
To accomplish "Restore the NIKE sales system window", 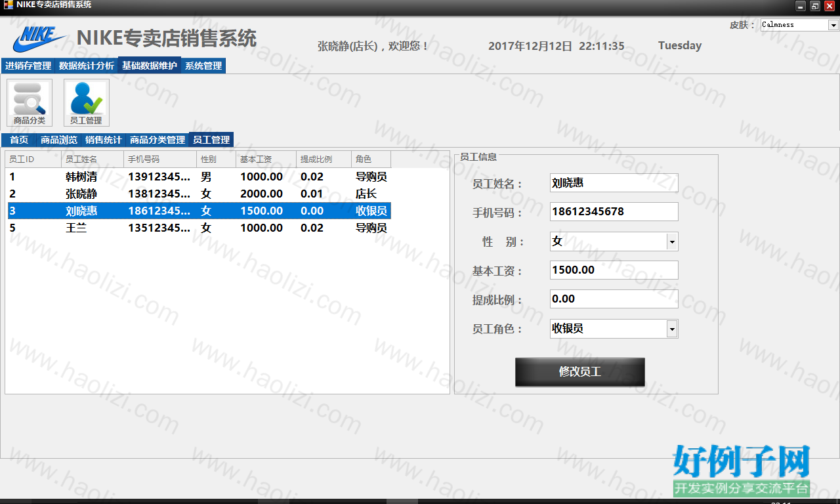I will click(815, 6).
